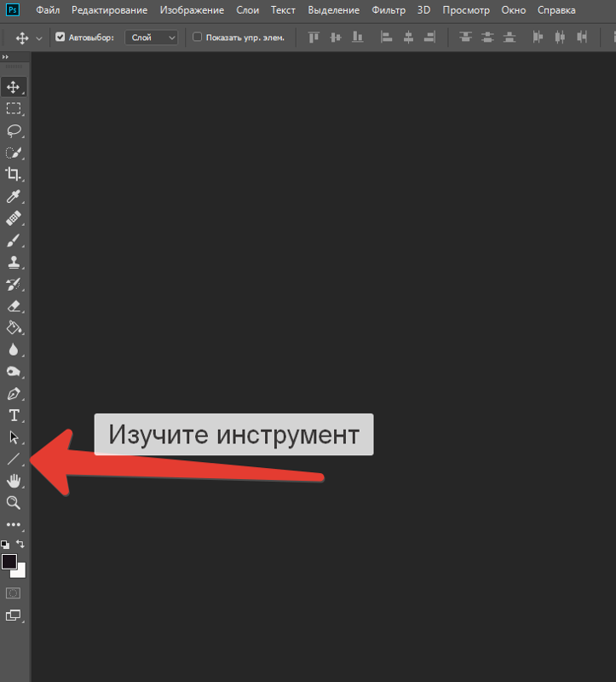Click the white background color swatch
The image size is (616, 682).
(x=20, y=572)
